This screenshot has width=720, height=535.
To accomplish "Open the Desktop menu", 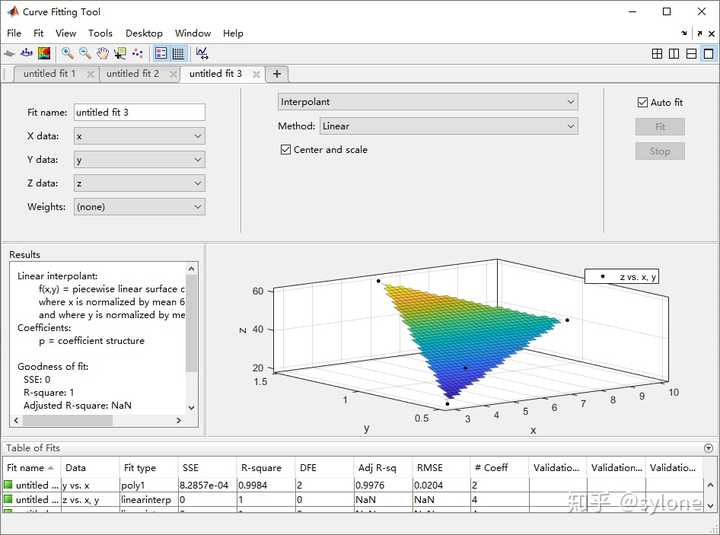I will pyautogui.click(x=144, y=33).
